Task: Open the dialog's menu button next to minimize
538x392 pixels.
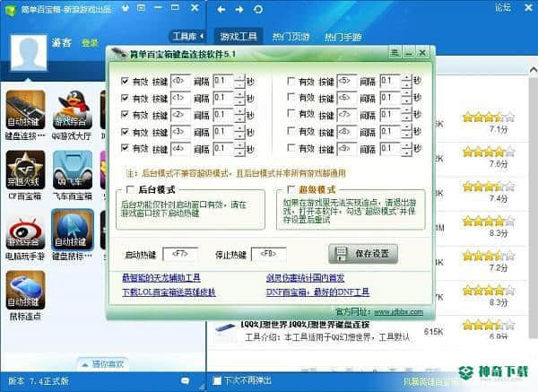Action: tap(395, 53)
